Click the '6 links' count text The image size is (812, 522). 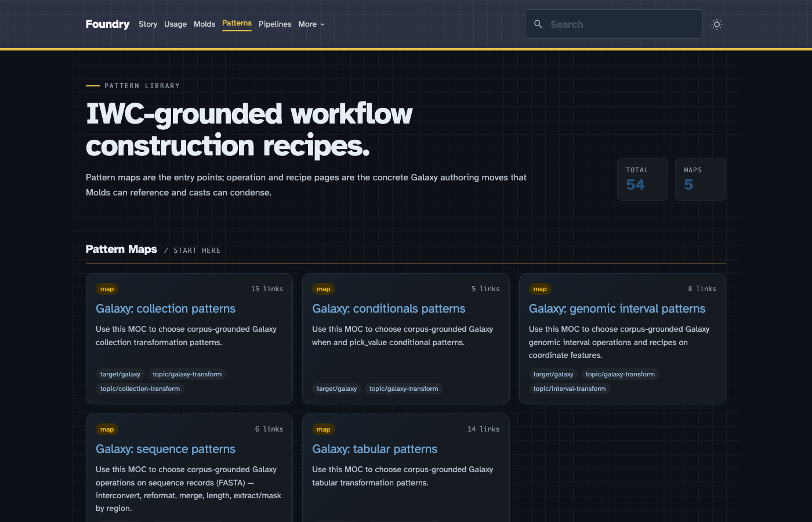pos(269,429)
